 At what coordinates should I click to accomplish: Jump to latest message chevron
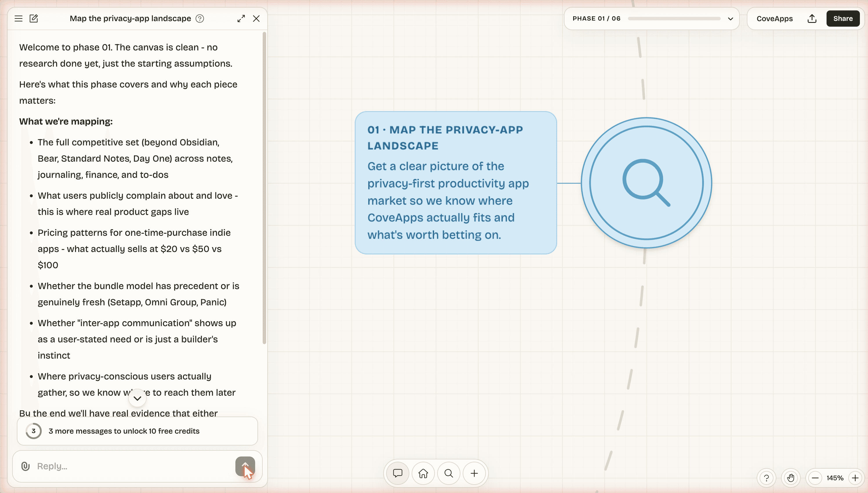pos(137,398)
